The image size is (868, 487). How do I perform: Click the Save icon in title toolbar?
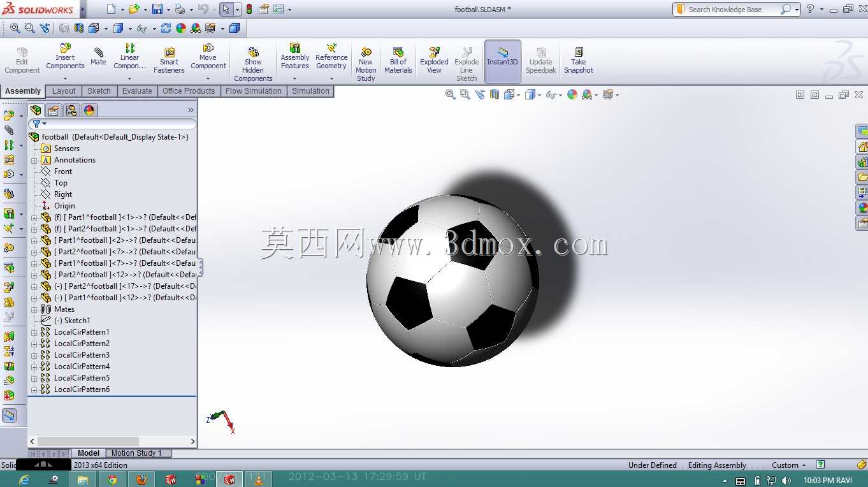click(x=157, y=9)
